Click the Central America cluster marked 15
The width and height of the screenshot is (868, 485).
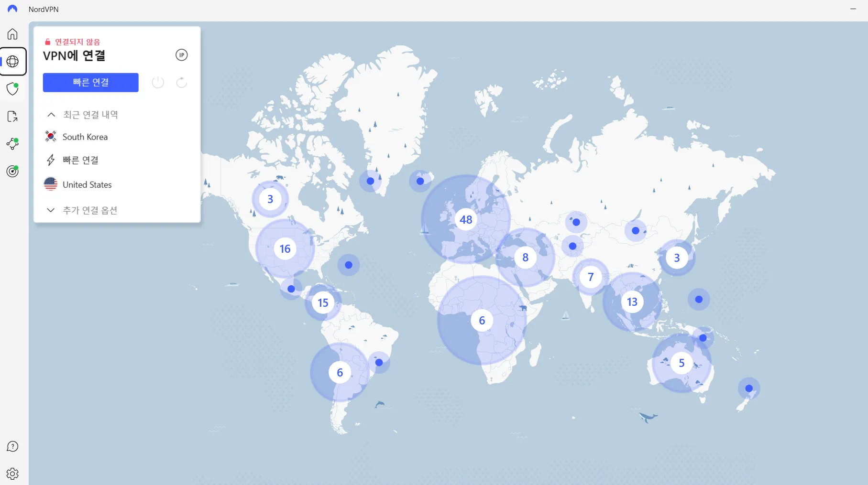coord(323,303)
